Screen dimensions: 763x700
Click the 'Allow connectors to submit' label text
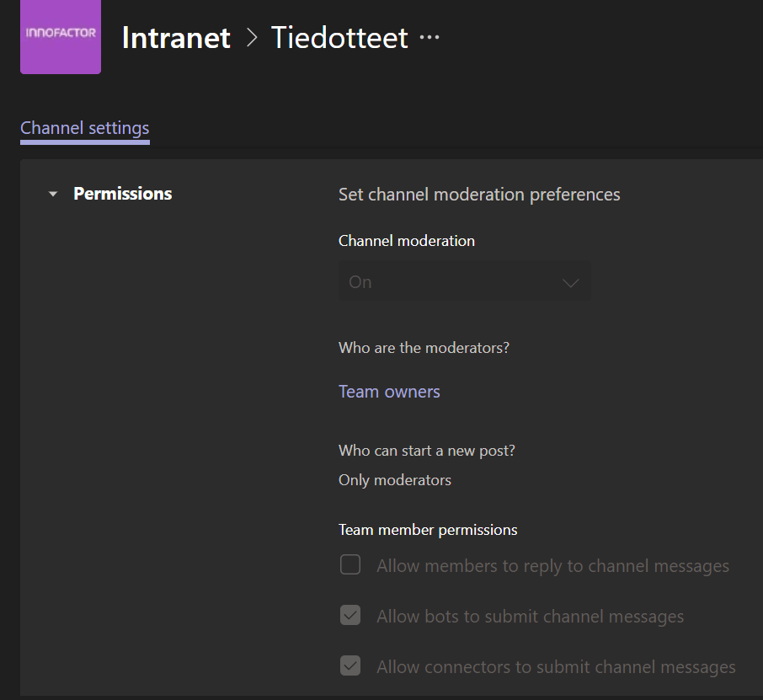tap(556, 667)
